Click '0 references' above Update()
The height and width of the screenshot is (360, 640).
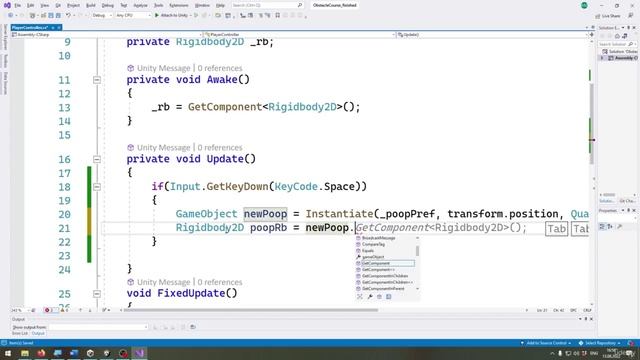(x=220, y=147)
